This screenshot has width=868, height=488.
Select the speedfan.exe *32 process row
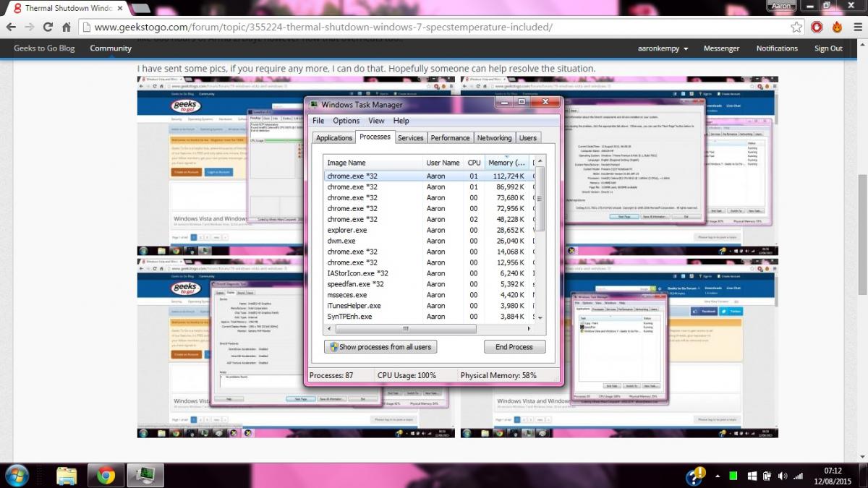[430, 284]
